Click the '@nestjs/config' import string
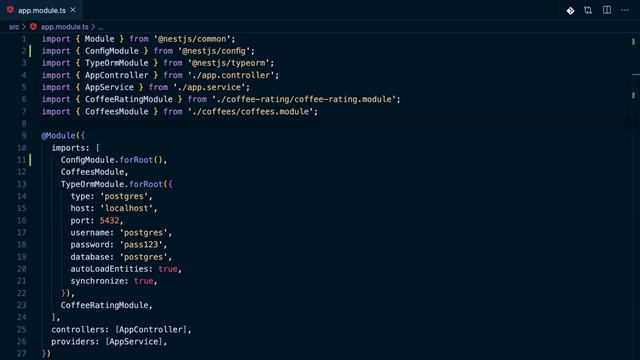640x360 pixels. [x=214, y=51]
